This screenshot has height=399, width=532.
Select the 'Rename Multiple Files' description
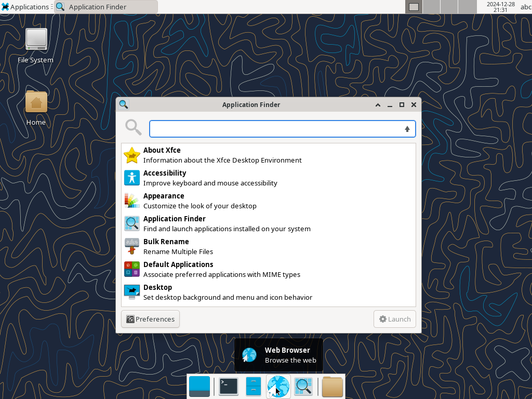(178, 252)
